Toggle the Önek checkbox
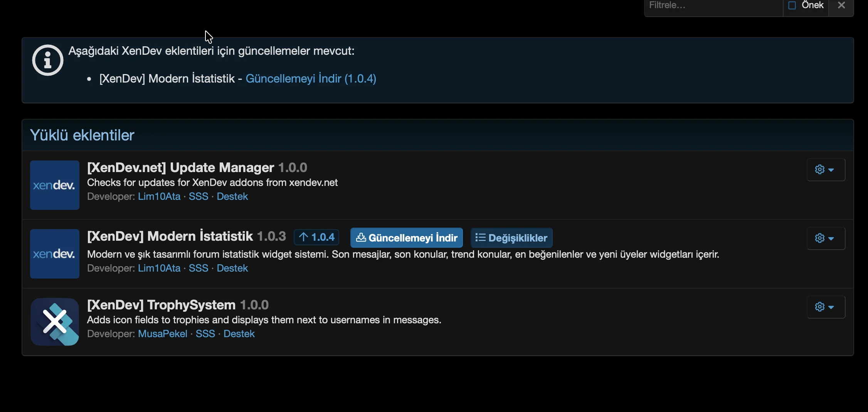Image resolution: width=868 pixels, height=412 pixels. coord(792,5)
